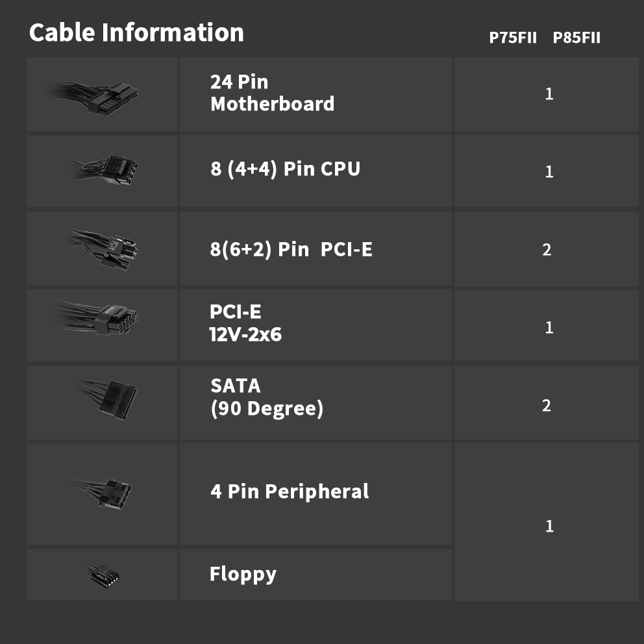Click the Cable Information heading
644x644 pixels.
(x=136, y=32)
